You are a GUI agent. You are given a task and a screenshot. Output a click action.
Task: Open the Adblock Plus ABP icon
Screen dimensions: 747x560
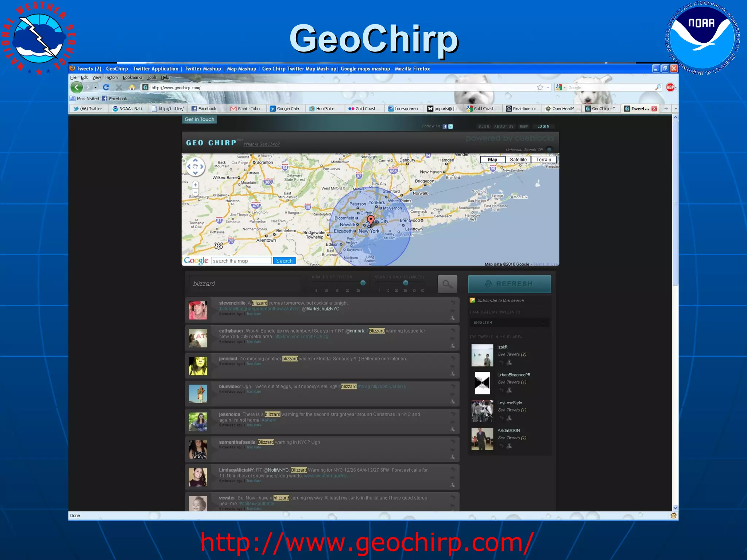[670, 87]
